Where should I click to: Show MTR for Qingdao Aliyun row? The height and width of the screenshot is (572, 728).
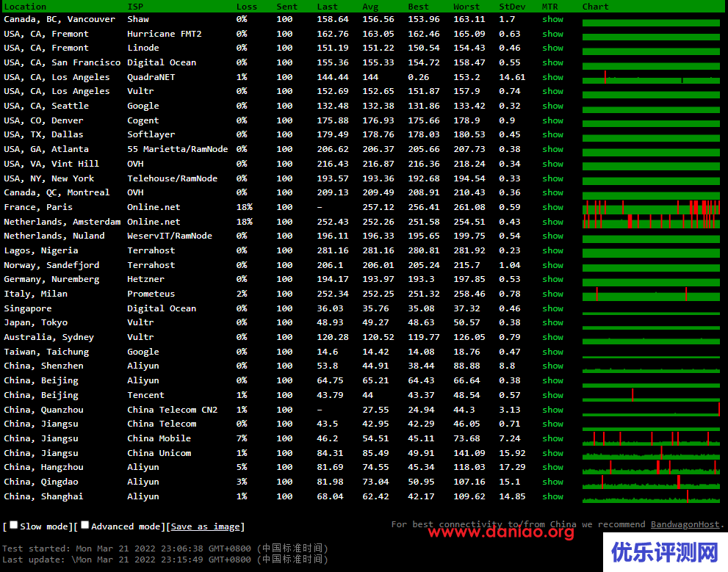[x=552, y=482]
